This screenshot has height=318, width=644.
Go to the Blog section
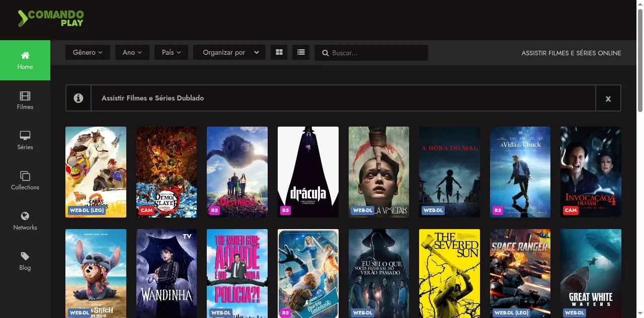tap(25, 261)
